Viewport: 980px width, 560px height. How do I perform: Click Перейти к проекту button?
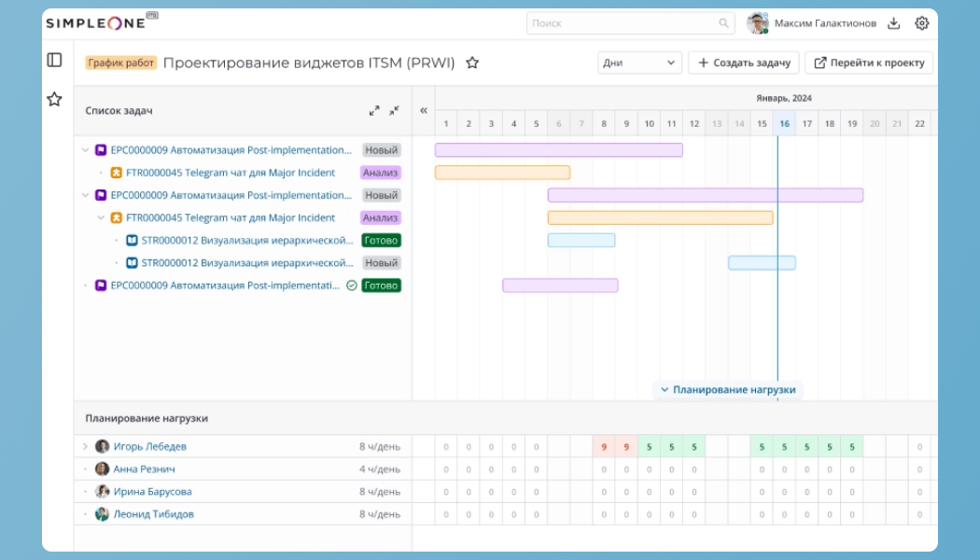(869, 63)
